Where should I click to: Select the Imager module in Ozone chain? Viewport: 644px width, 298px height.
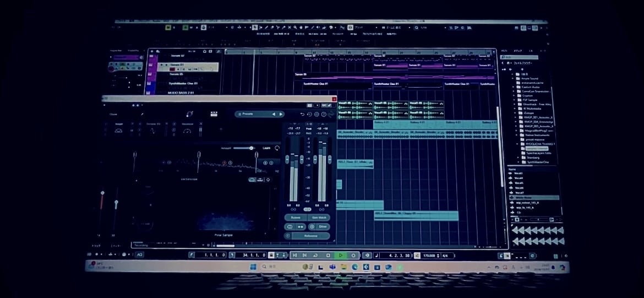click(x=119, y=128)
